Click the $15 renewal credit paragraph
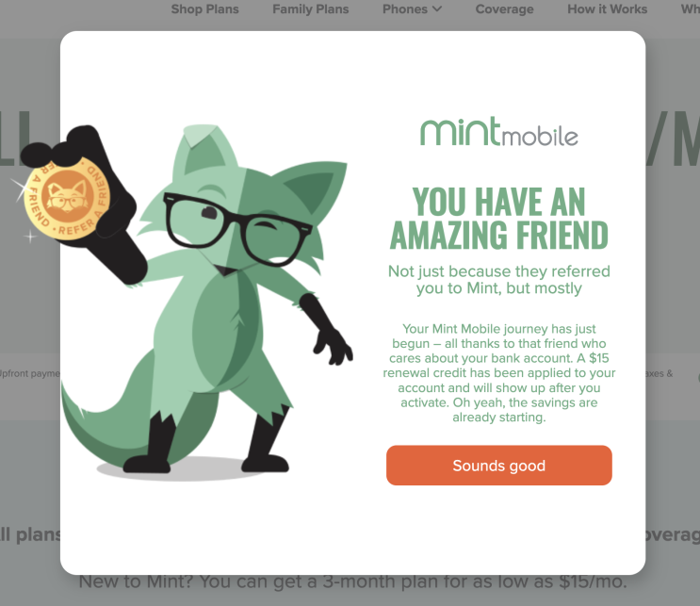 coord(499,373)
